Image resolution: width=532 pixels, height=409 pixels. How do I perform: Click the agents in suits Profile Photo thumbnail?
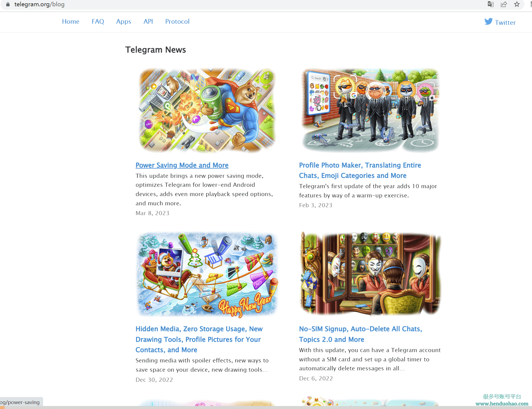click(x=370, y=110)
